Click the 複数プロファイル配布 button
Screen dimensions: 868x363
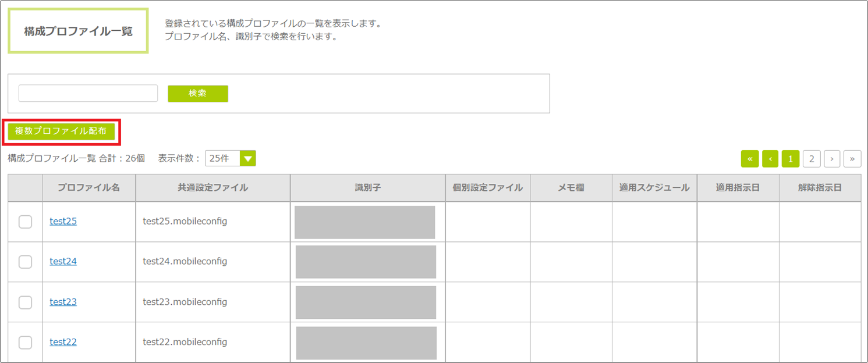(x=61, y=131)
